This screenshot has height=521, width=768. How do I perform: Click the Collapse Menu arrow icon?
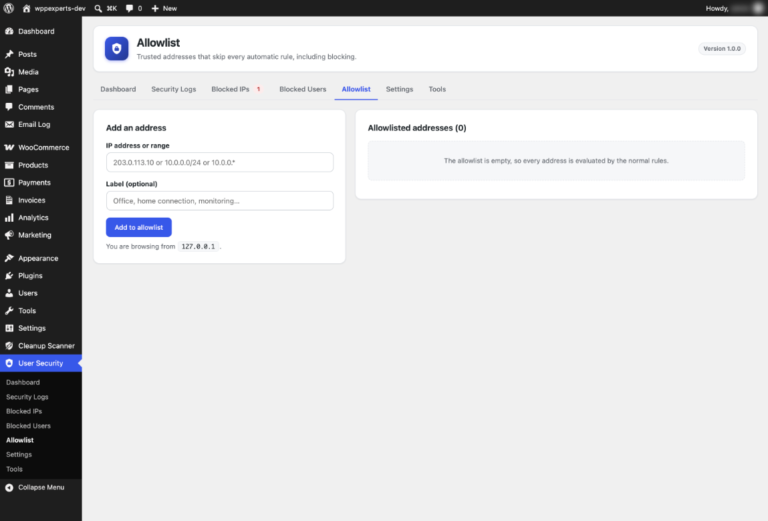[x=9, y=488]
